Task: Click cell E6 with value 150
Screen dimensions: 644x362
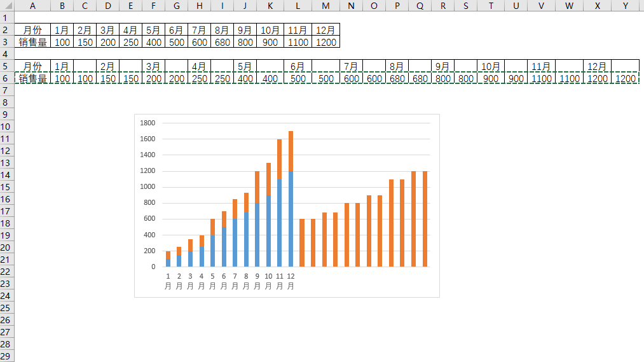Action: 130,78
